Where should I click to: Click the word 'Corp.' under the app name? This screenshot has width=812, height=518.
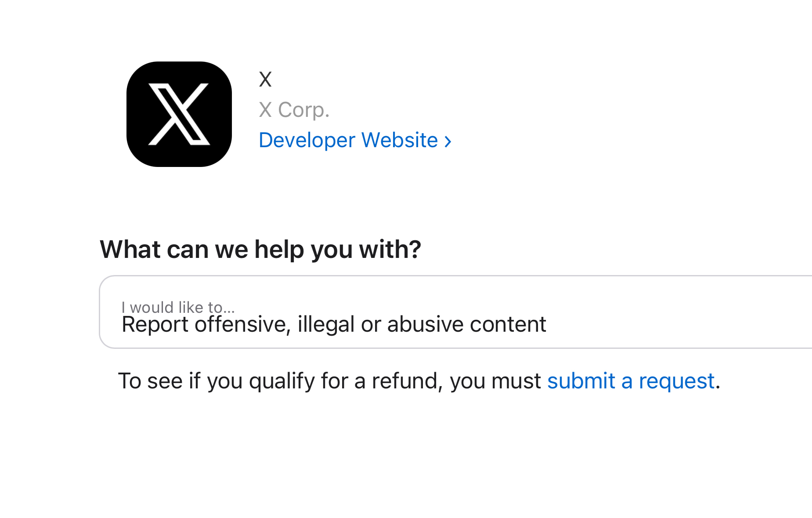pyautogui.click(x=303, y=109)
